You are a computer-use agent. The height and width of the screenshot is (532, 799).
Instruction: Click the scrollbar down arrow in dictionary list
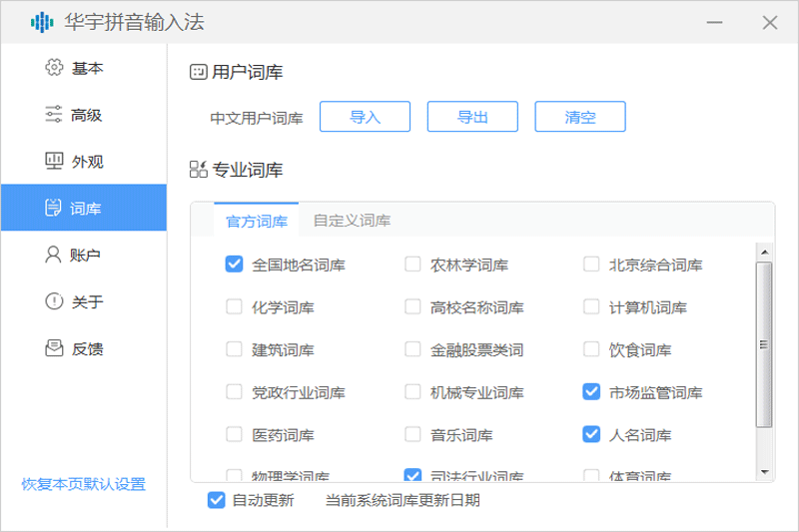tap(765, 470)
